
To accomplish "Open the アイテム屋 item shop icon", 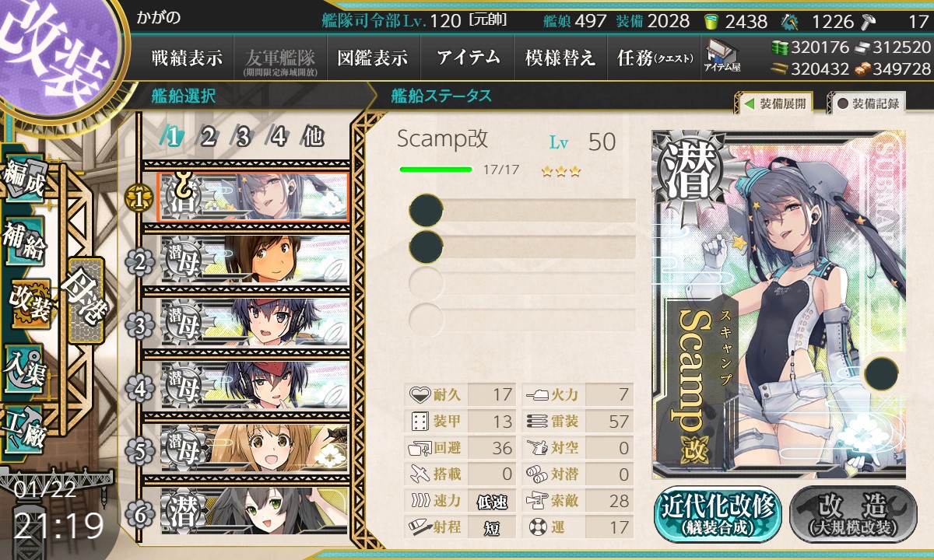I will coord(722,56).
